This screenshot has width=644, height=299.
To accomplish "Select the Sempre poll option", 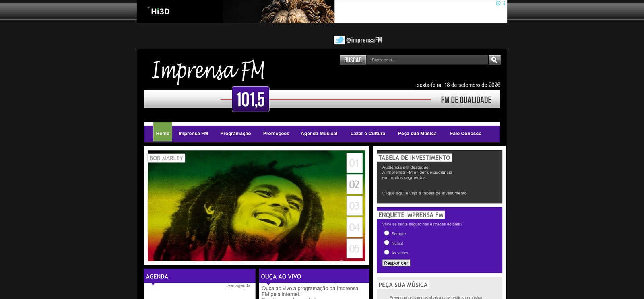I will pos(386,233).
